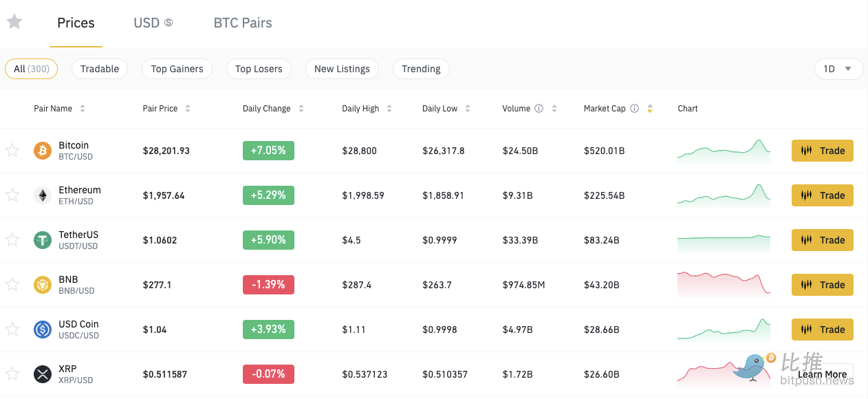Switch to the USD tab
Screen dimensions: 868x399
[x=153, y=23]
